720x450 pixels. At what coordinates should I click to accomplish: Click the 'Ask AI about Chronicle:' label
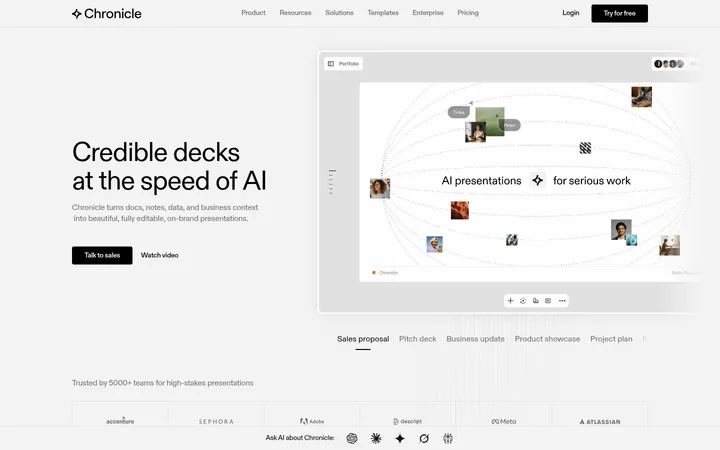300,438
